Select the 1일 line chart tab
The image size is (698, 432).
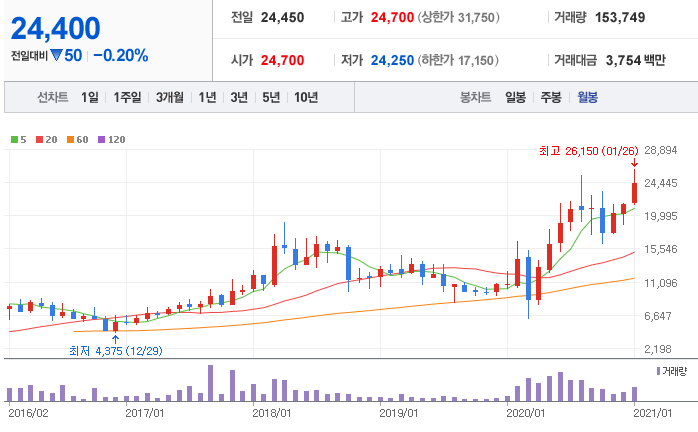89,97
